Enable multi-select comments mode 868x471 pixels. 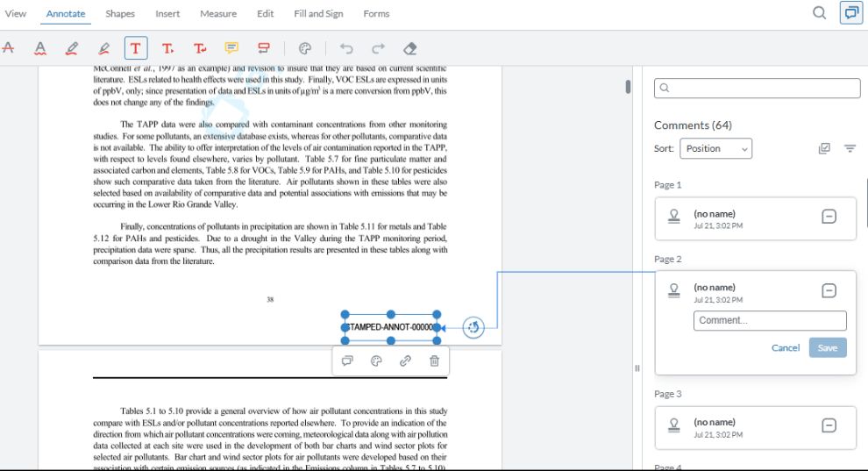pyautogui.click(x=824, y=148)
